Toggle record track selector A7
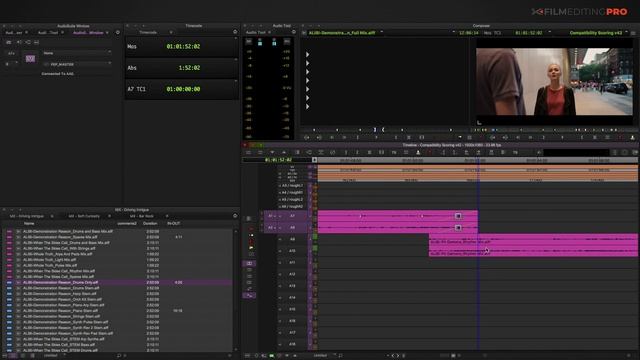 pos(292,216)
